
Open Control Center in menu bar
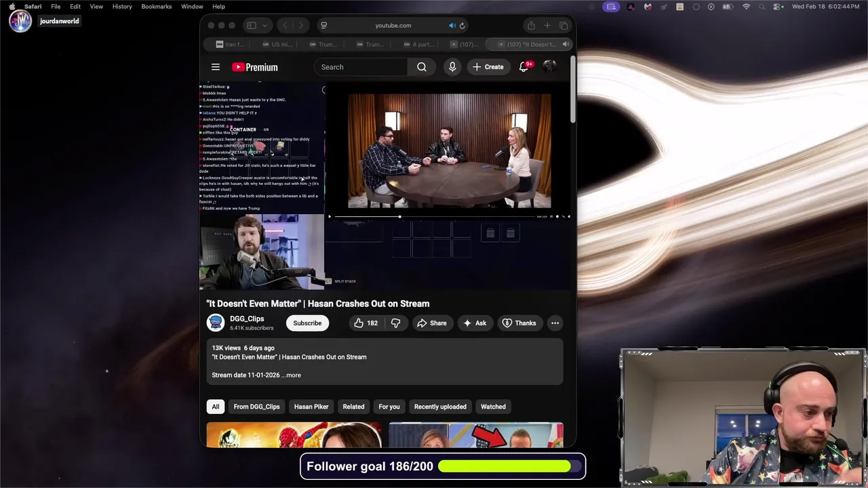(778, 7)
